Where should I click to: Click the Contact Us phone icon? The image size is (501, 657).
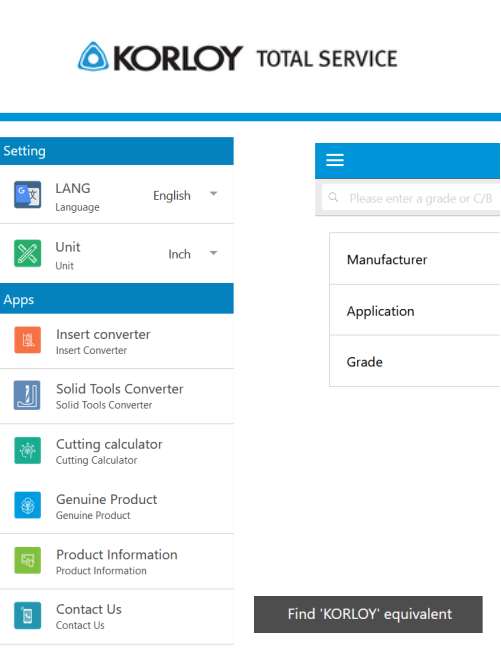pyautogui.click(x=28, y=616)
